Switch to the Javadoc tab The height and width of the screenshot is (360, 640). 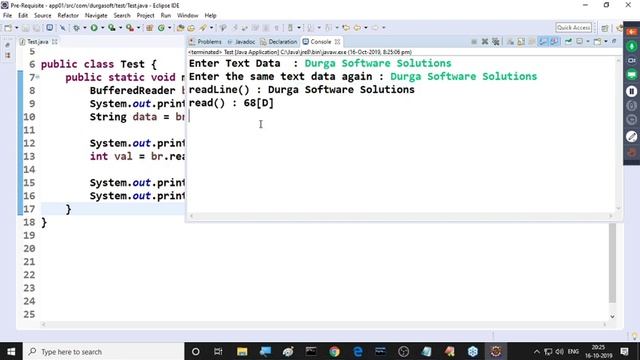click(x=241, y=42)
